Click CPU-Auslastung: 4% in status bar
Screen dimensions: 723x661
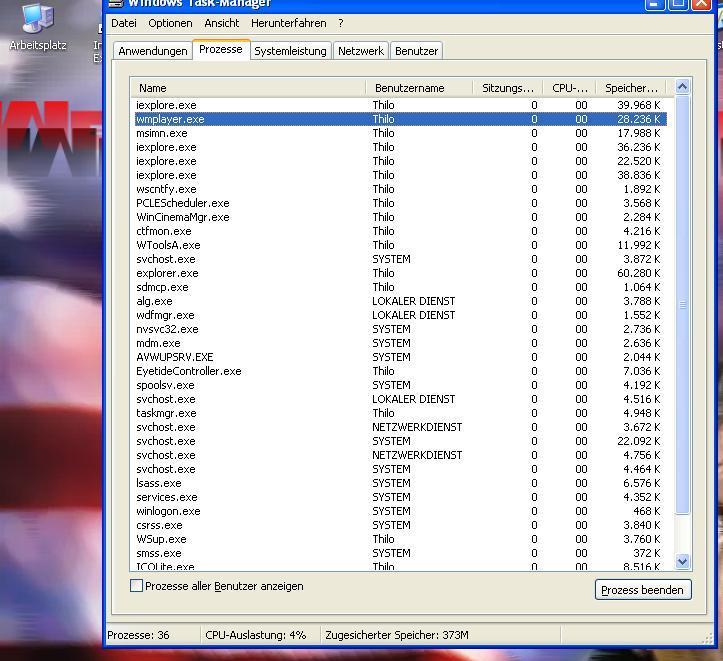[x=255, y=635]
